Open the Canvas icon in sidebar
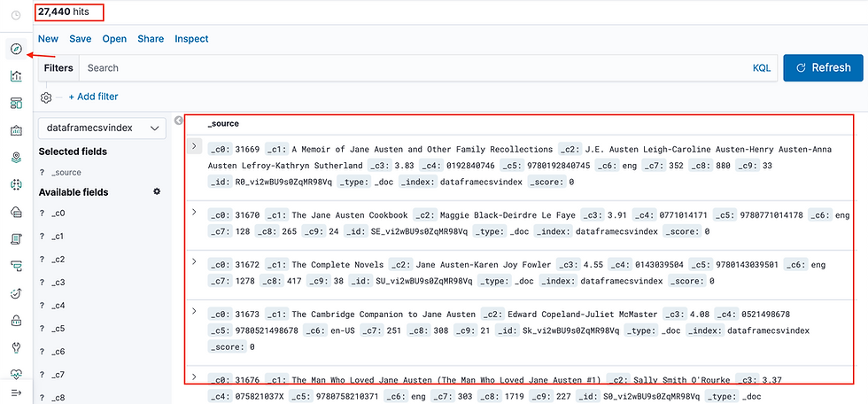This screenshot has height=404, width=868. [x=16, y=130]
